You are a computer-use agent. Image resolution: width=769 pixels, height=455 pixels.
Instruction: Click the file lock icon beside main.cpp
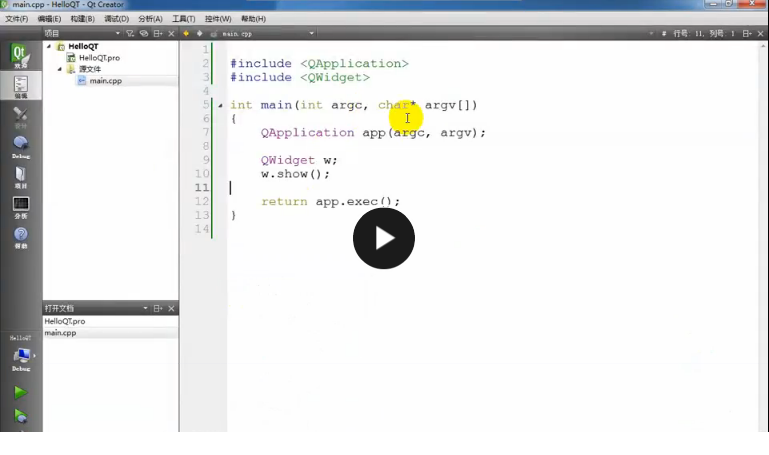click(213, 34)
